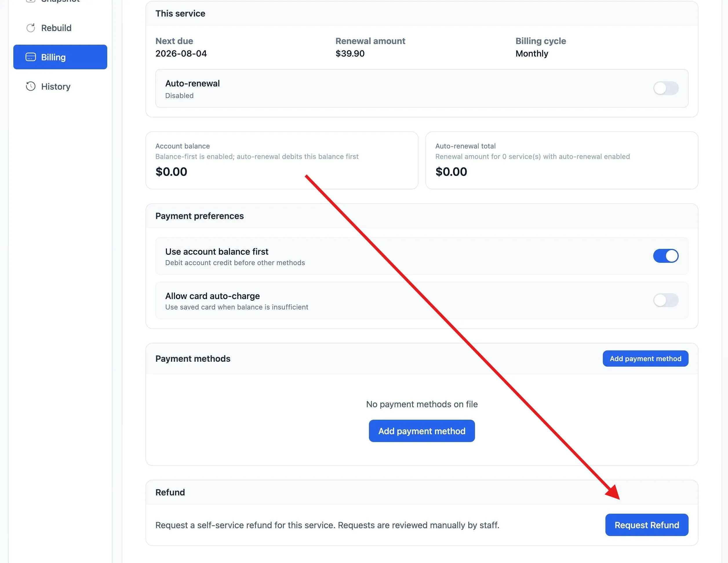The image size is (728, 563).
Task: Go to the History sidebar page
Action: 60,86
